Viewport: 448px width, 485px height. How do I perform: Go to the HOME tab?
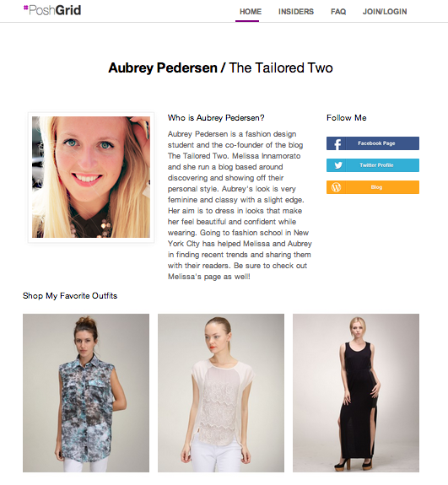pos(251,12)
